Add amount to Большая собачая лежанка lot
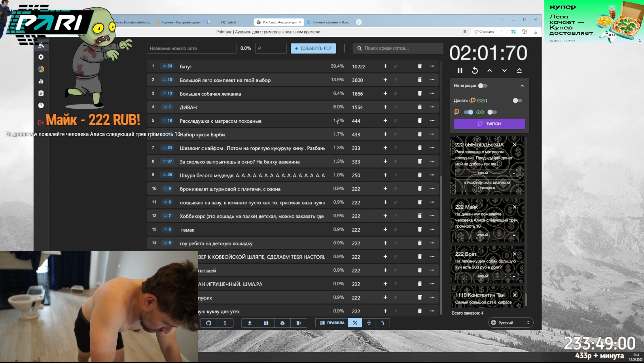 [x=385, y=93]
